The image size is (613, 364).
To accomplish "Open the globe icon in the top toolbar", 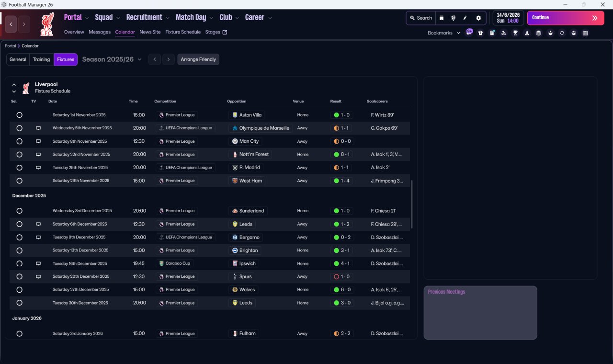I will click(x=453, y=18).
